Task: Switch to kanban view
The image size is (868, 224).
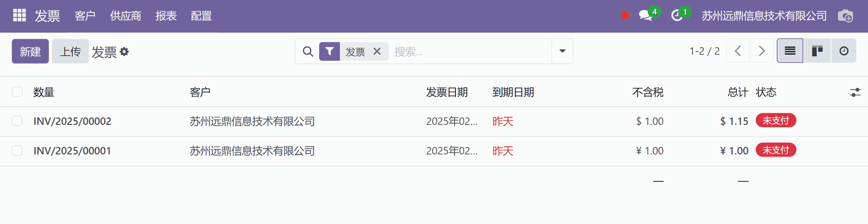Action: (817, 51)
